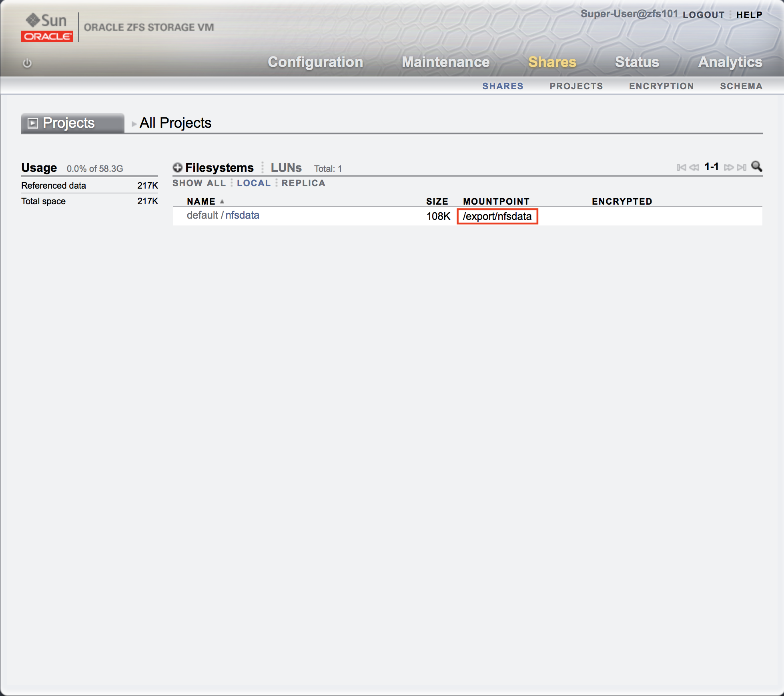This screenshot has height=696, width=784.
Task: Switch to the ENCRYPTION sub-tab
Action: [x=662, y=86]
